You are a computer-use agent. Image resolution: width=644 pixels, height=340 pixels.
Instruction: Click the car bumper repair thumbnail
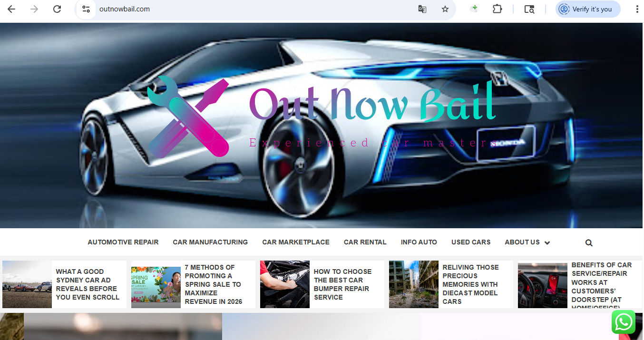click(x=285, y=284)
